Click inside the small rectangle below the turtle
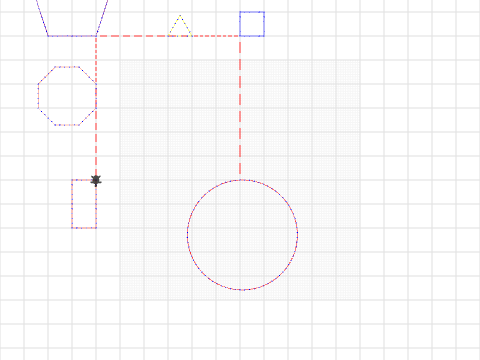480x360 pixels. coord(84,204)
